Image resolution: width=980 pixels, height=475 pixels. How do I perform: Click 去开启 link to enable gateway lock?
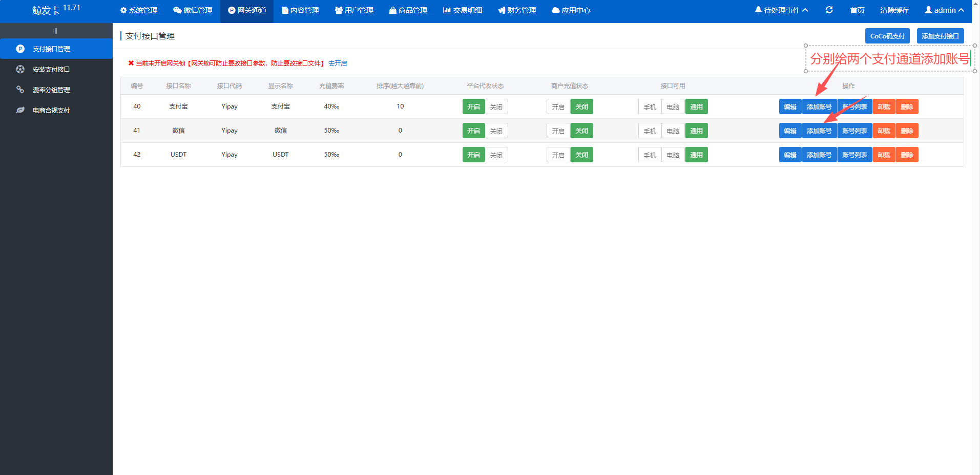pyautogui.click(x=338, y=63)
